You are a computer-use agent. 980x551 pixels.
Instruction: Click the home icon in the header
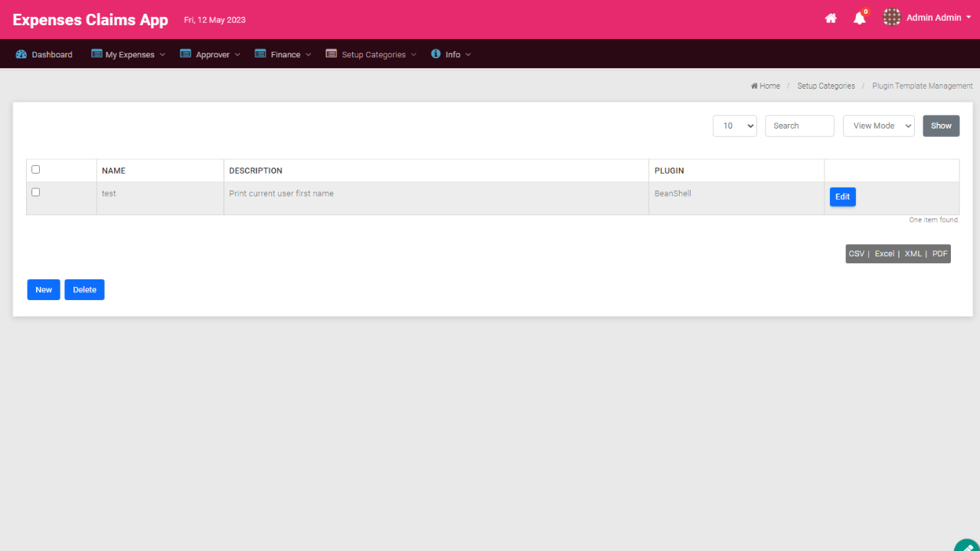[x=831, y=18]
